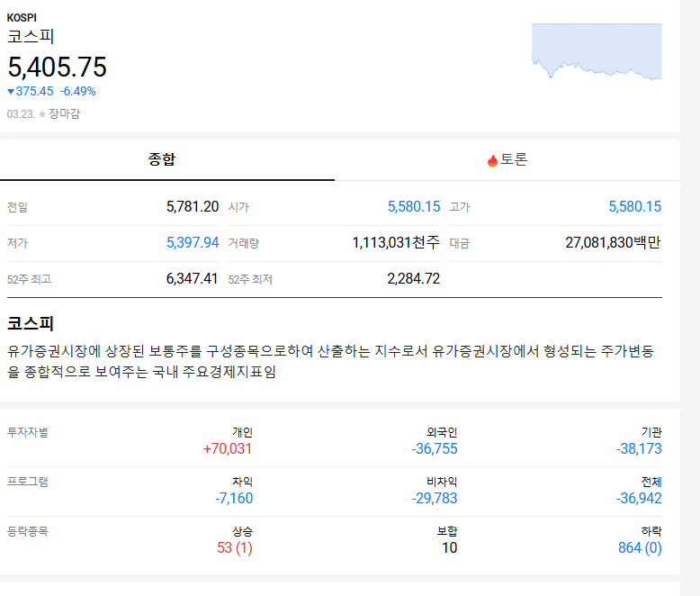700x596 pixels.
Task: Click the 등락종목 row label
Action: [x=28, y=531]
